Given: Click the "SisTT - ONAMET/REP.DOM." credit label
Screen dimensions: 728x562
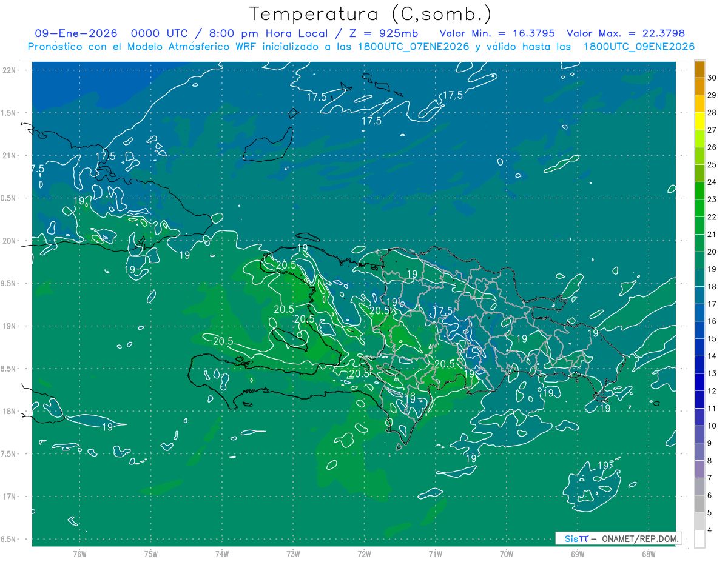Looking at the screenshot, I should tap(618, 538).
